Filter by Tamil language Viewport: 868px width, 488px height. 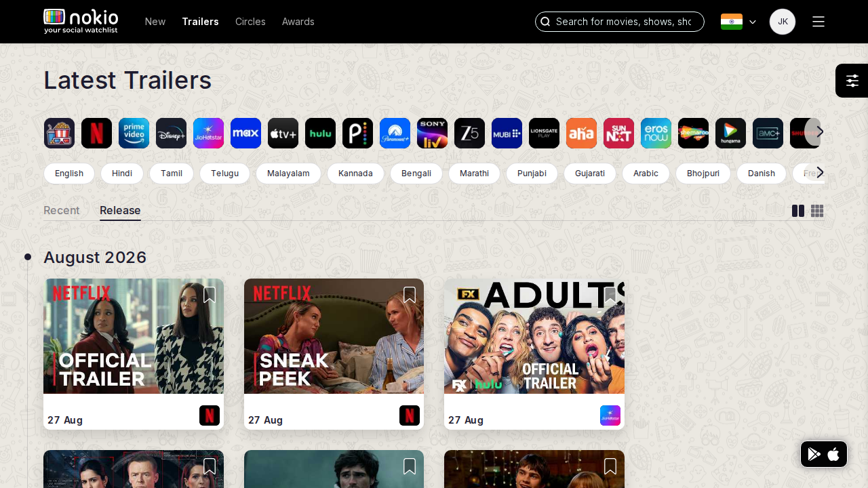pyautogui.click(x=172, y=174)
